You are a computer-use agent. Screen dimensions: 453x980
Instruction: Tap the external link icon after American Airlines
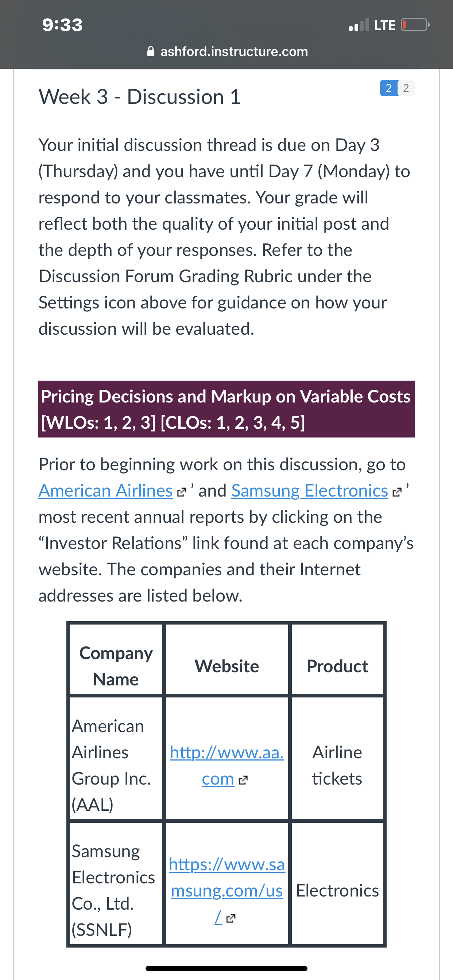click(182, 492)
